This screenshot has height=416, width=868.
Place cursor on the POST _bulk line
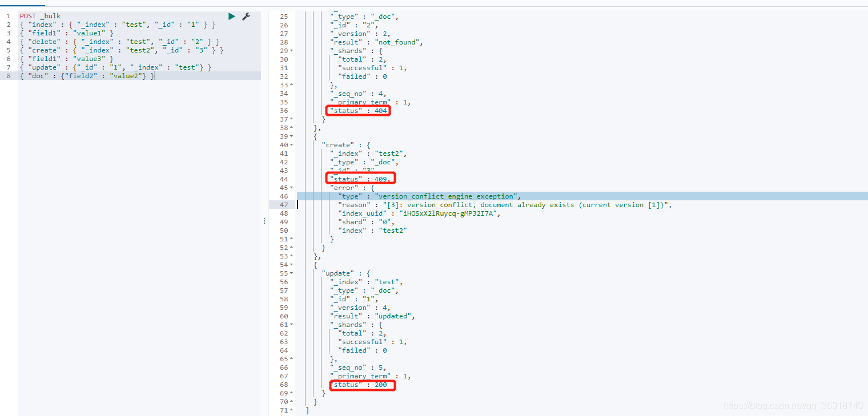pyautogui.click(x=40, y=16)
